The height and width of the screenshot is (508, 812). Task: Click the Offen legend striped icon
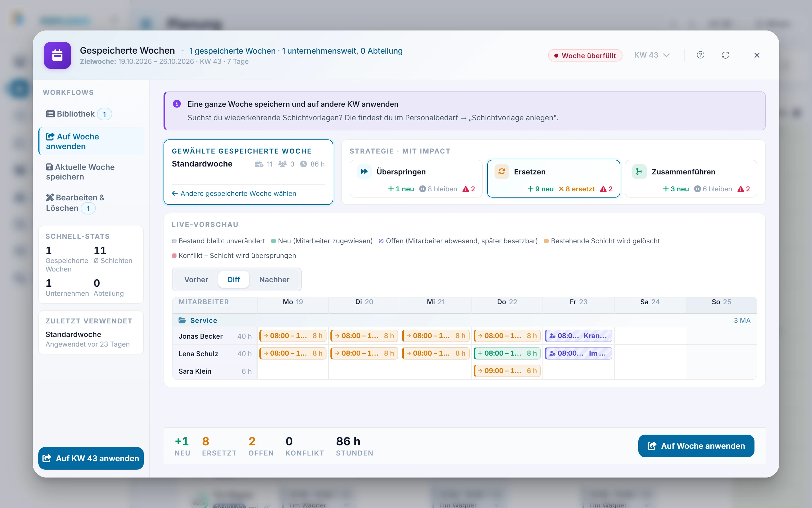[x=381, y=241]
